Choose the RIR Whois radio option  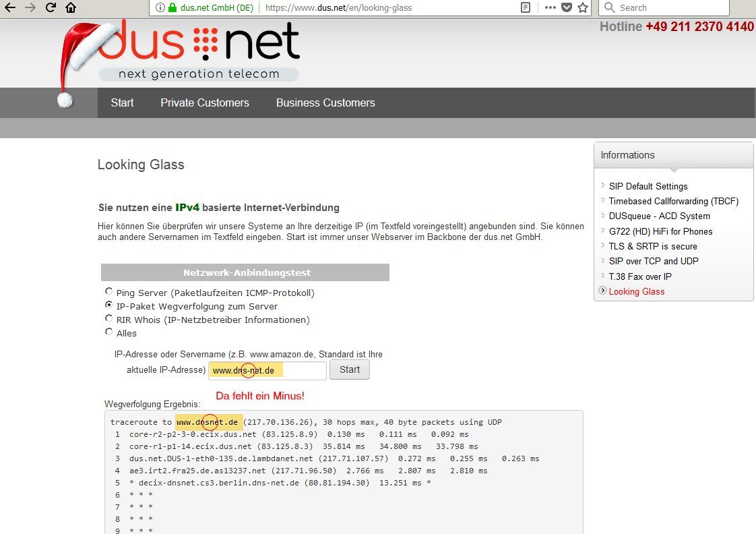[109, 319]
